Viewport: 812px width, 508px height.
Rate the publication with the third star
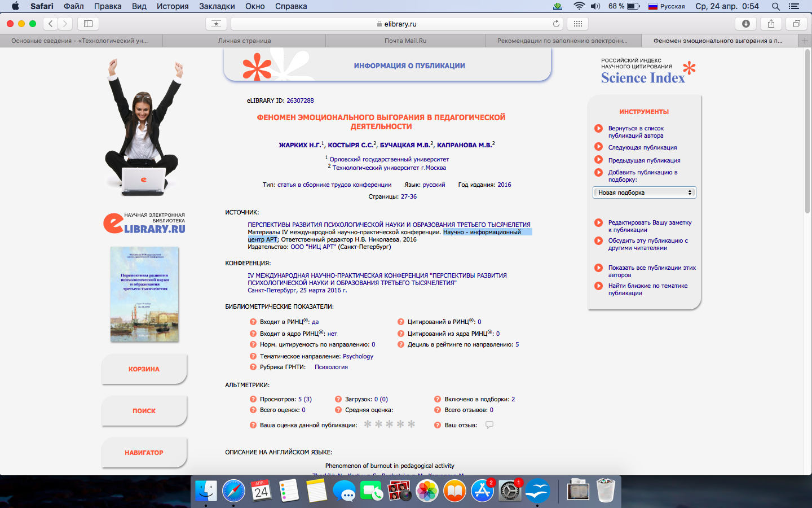[390, 424]
